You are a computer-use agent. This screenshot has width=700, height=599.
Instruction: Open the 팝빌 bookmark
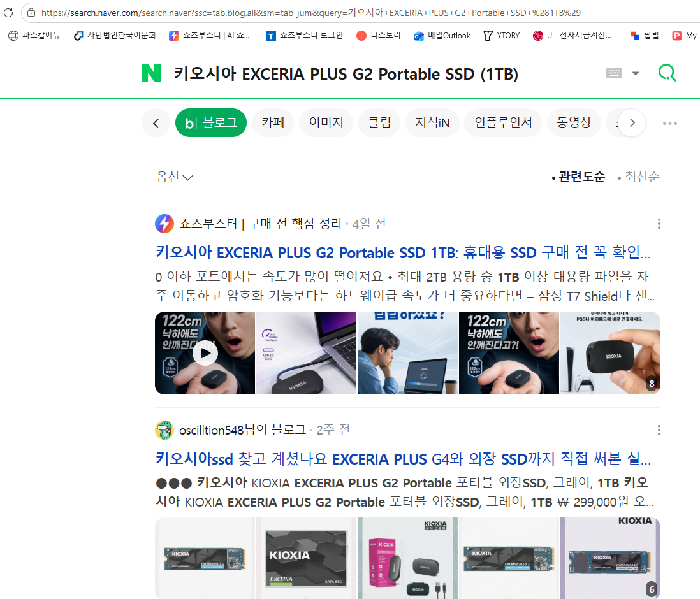[644, 35]
